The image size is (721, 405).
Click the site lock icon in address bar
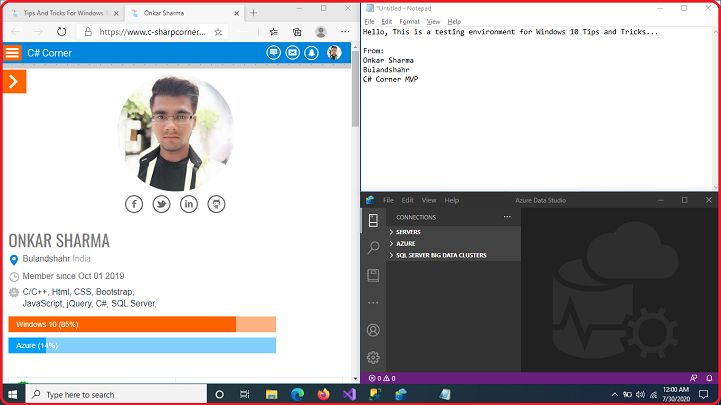click(88, 32)
